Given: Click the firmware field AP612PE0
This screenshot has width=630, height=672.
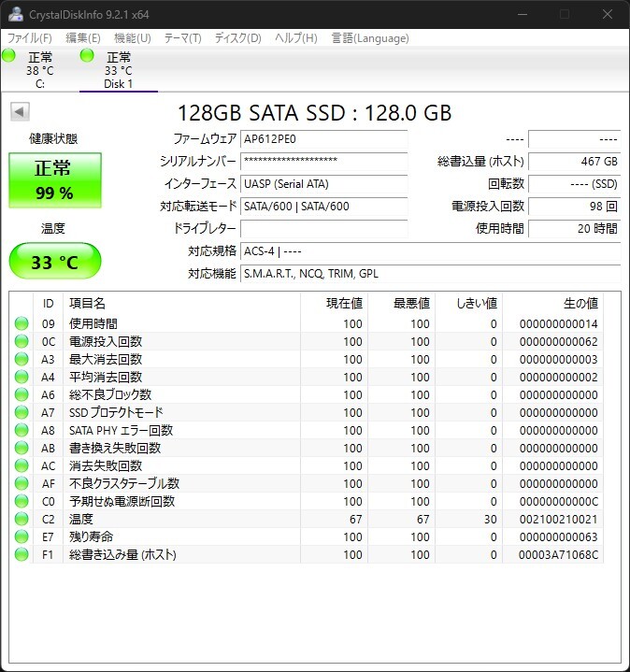Looking at the screenshot, I should pyautogui.click(x=324, y=139).
